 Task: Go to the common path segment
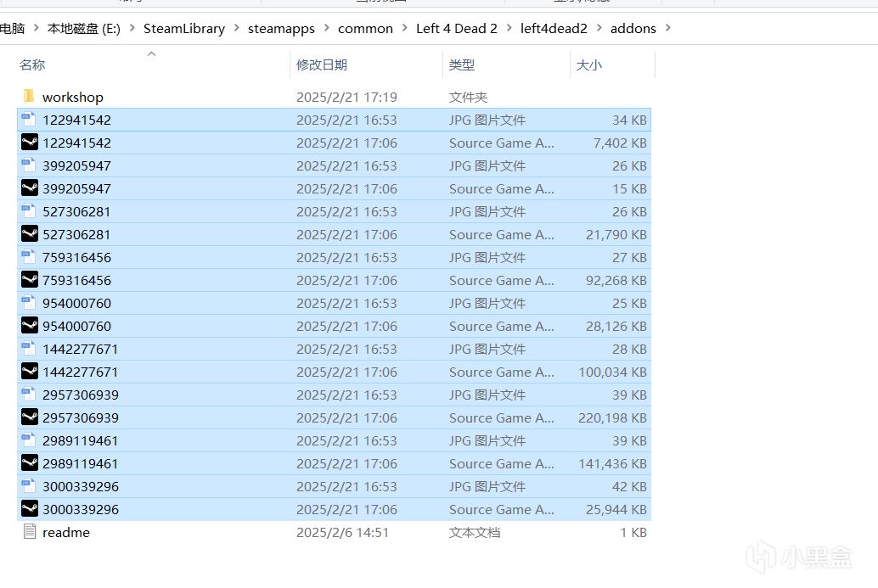365,29
